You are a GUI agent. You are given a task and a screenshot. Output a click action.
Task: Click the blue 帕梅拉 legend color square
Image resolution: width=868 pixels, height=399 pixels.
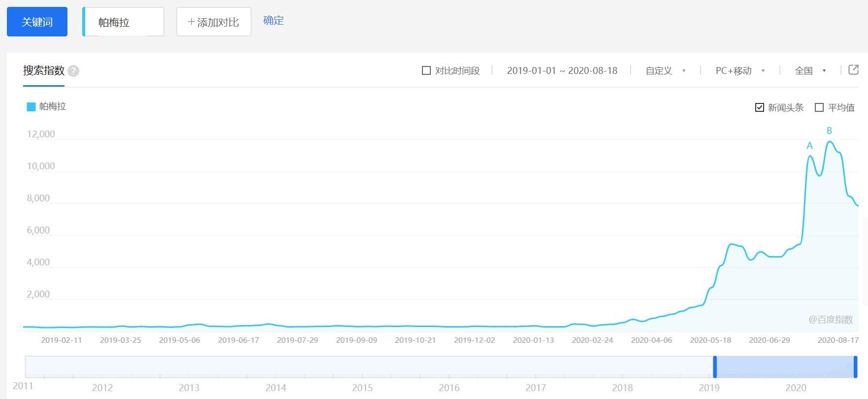tap(31, 107)
